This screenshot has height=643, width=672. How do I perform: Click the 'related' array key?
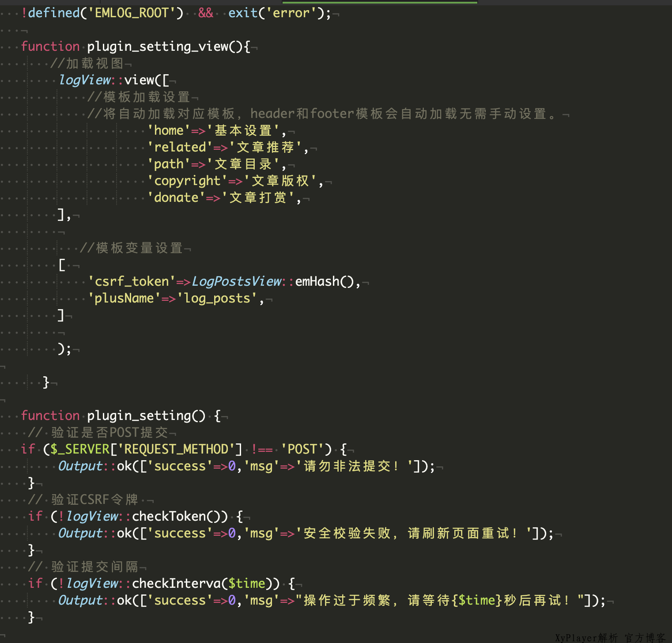coord(180,147)
